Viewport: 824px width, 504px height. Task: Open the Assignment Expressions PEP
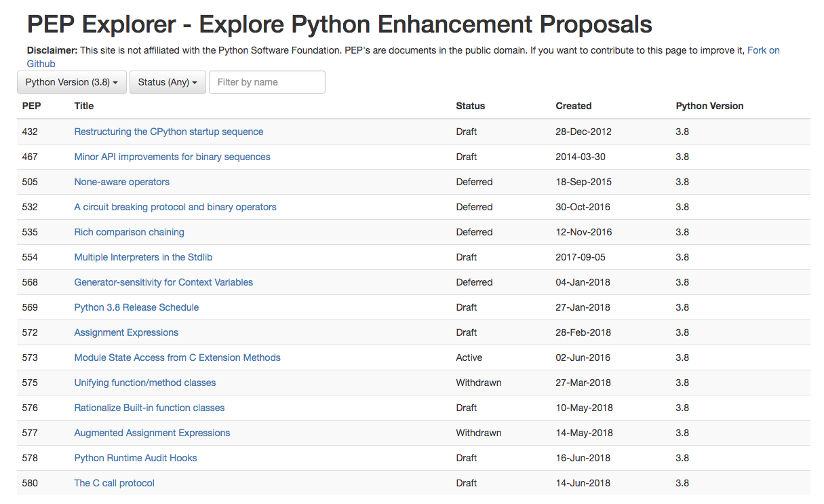[x=126, y=332]
